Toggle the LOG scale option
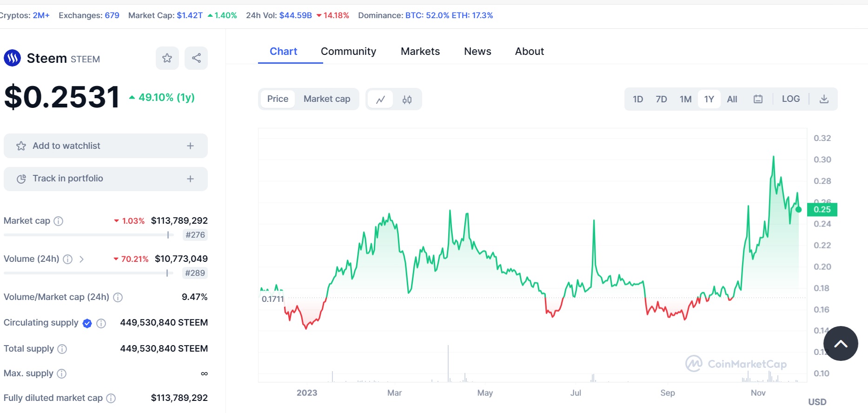 [790, 99]
